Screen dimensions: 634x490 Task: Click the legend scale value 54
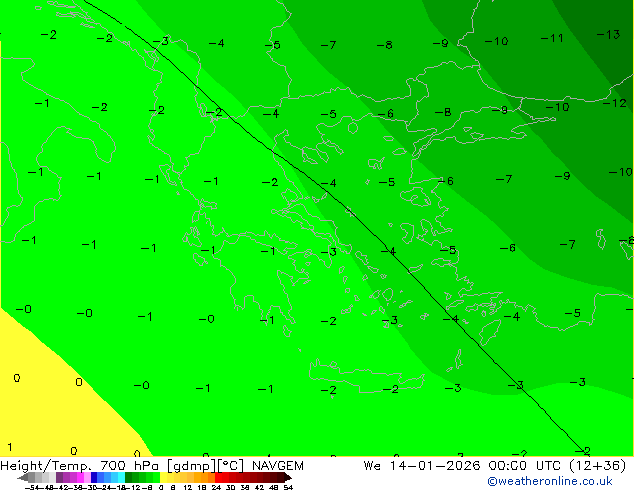click(288, 487)
